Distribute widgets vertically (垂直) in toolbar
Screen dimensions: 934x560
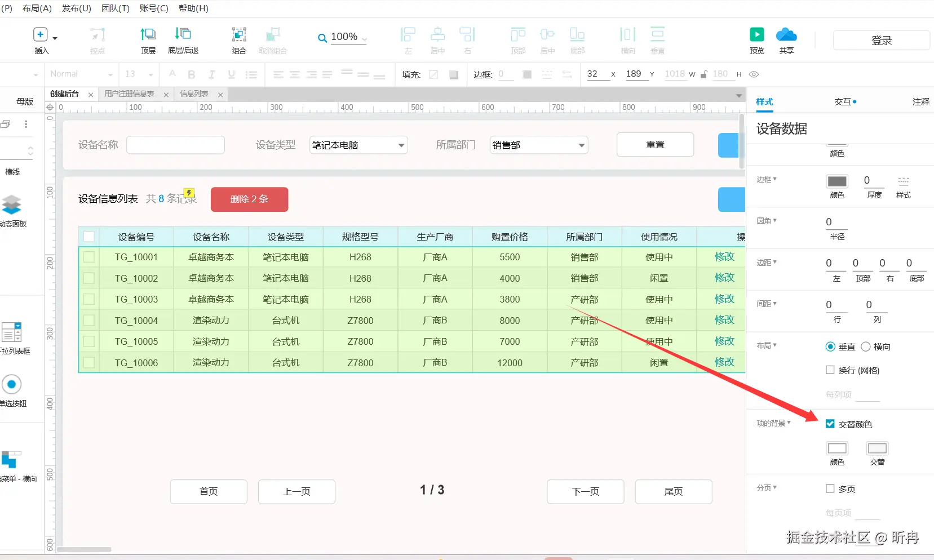[x=658, y=34]
